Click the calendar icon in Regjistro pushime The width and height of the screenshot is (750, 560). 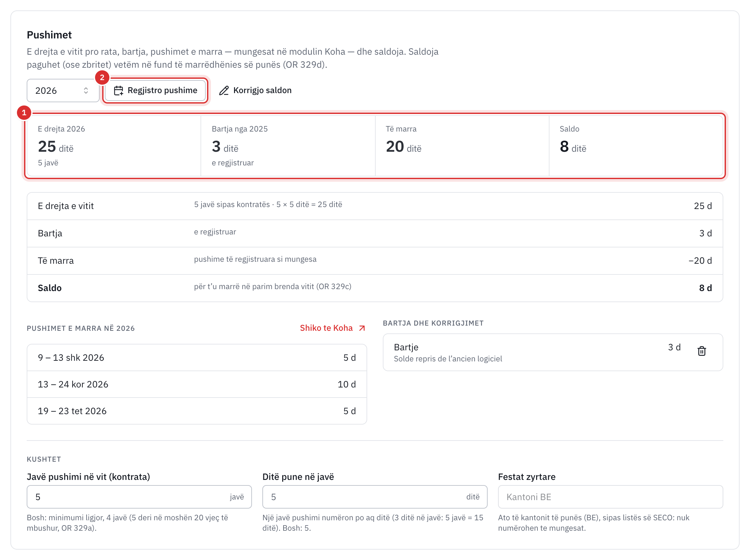tap(118, 91)
